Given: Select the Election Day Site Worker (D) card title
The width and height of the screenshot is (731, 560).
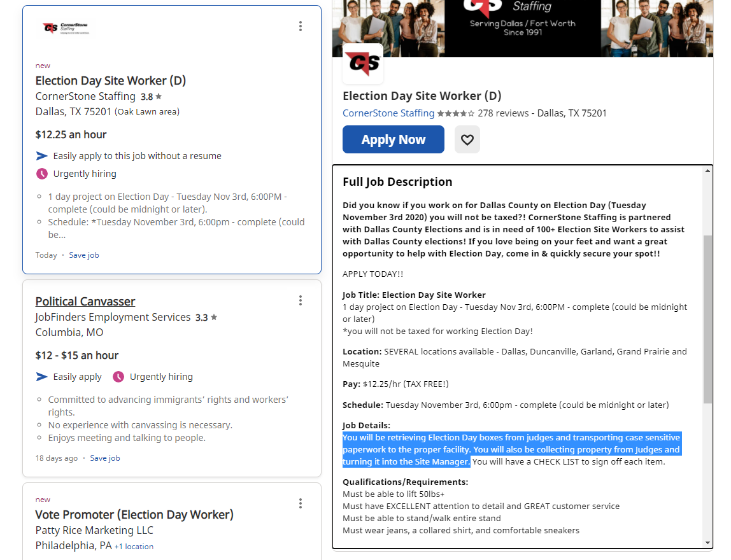Looking at the screenshot, I should pos(111,81).
